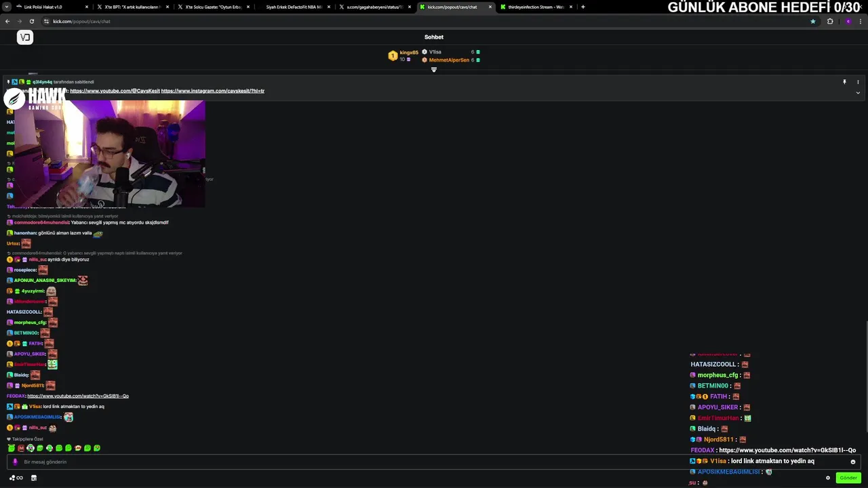The height and width of the screenshot is (488, 868).
Task: Unpin the pinned message with pin icon
Action: coord(844,82)
